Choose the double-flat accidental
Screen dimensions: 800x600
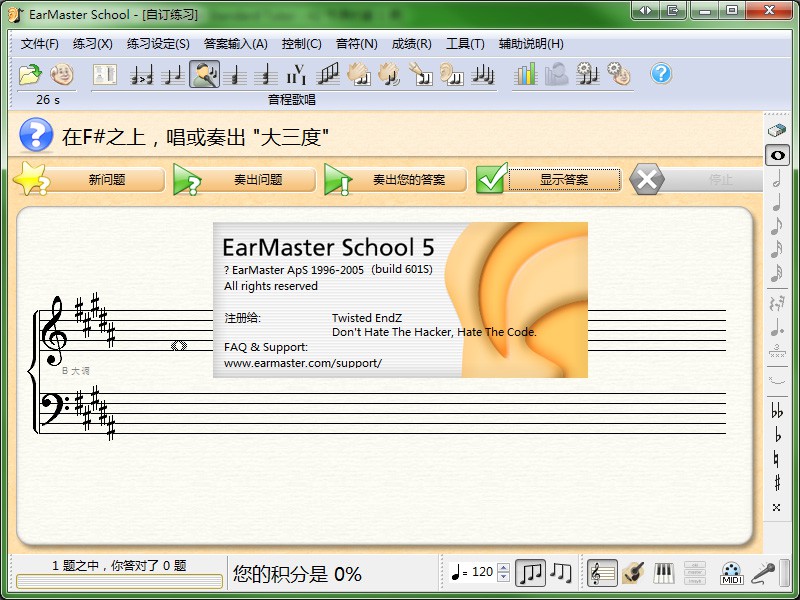click(x=777, y=411)
